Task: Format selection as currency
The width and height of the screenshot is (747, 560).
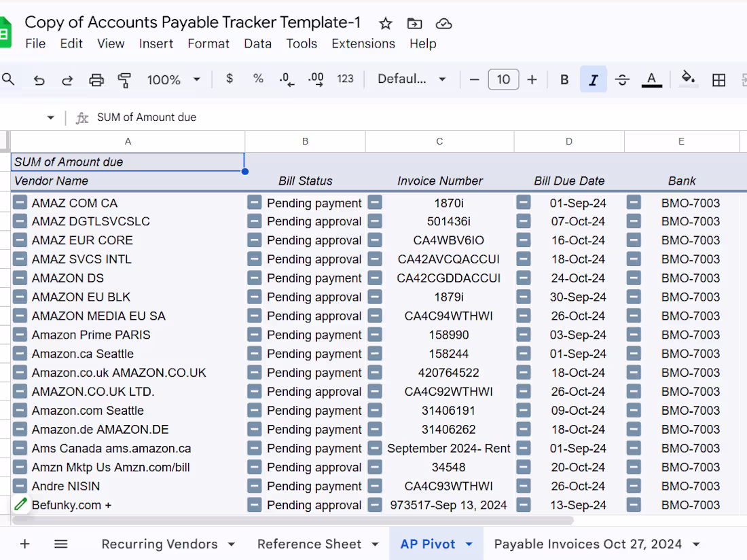Action: click(x=229, y=79)
